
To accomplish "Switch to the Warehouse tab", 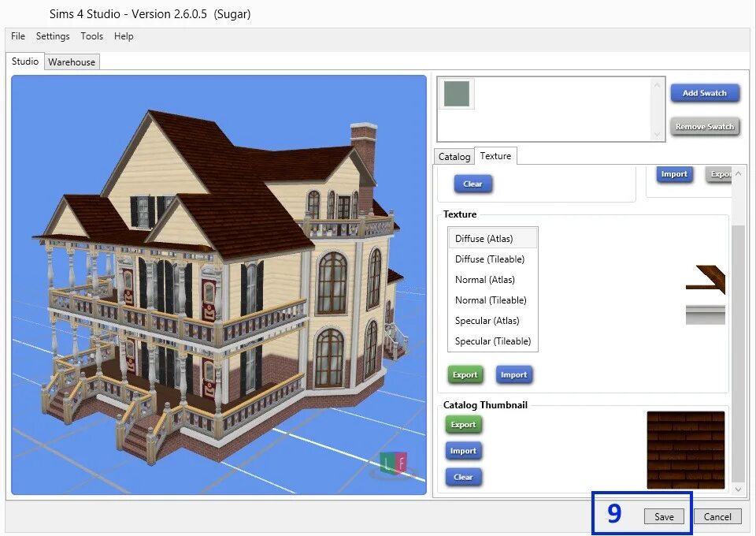I will 72,61.
